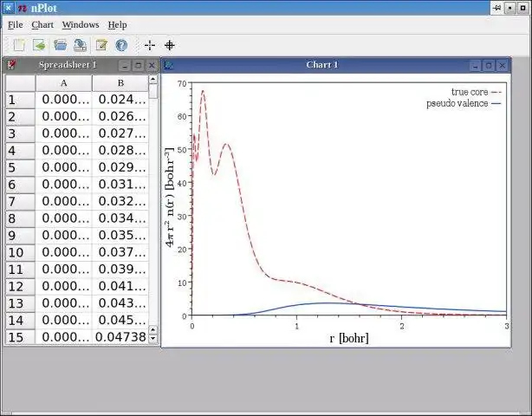Select the thin crosshair cursor tool

coord(150,45)
